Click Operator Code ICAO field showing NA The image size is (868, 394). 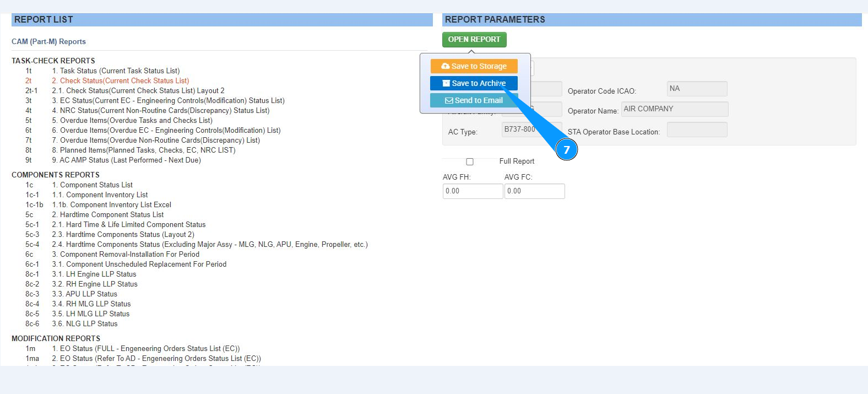point(697,89)
